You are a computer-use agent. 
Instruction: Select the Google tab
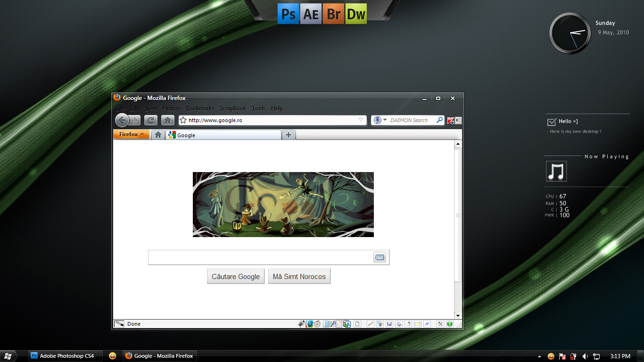point(223,135)
